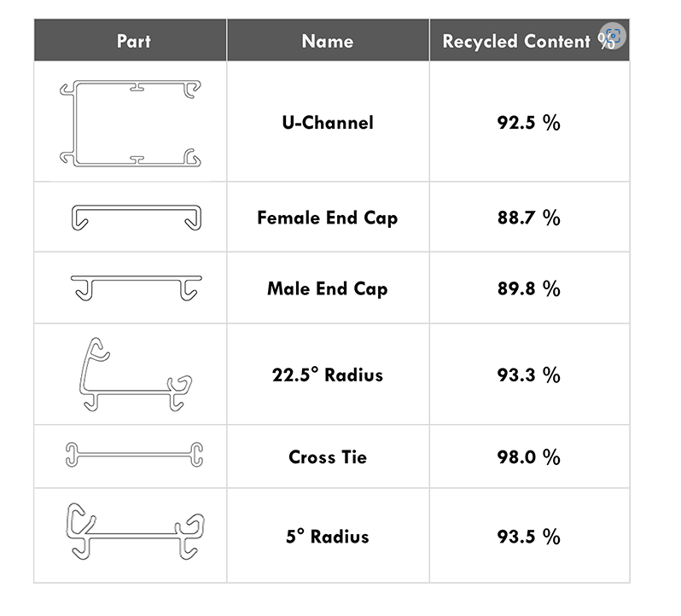Select the U-Channel name cell

(x=328, y=123)
